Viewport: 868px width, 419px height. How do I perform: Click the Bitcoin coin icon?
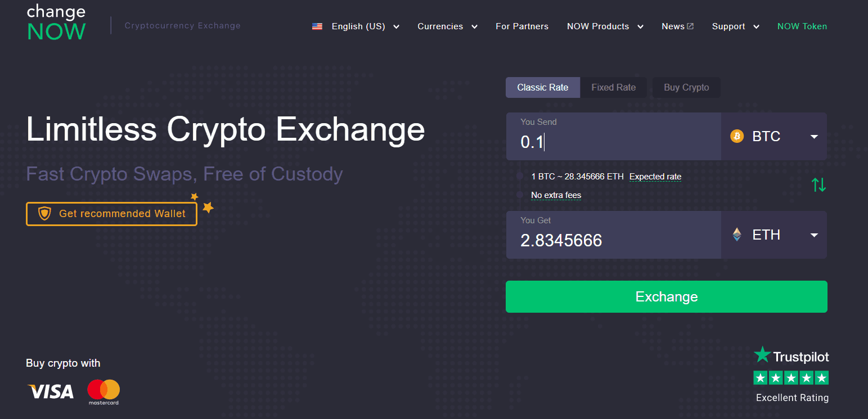pyautogui.click(x=736, y=136)
